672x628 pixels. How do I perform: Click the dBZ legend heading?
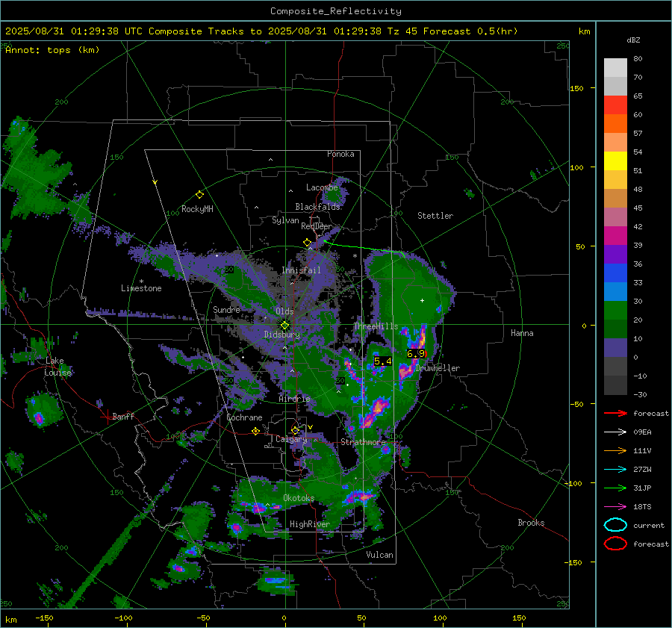[633, 40]
